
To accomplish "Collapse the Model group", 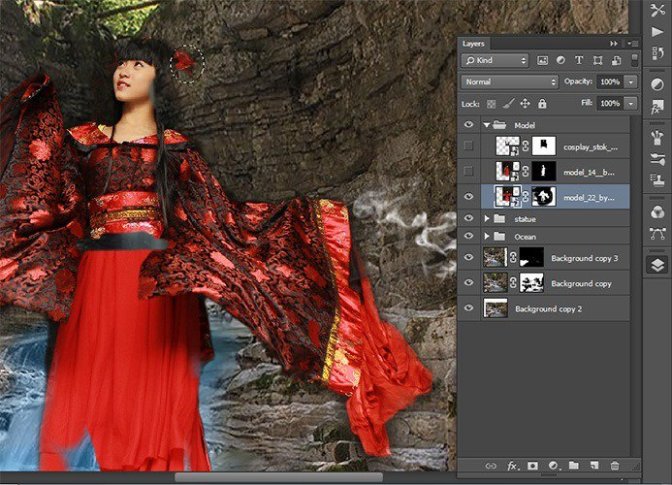I will [486, 125].
